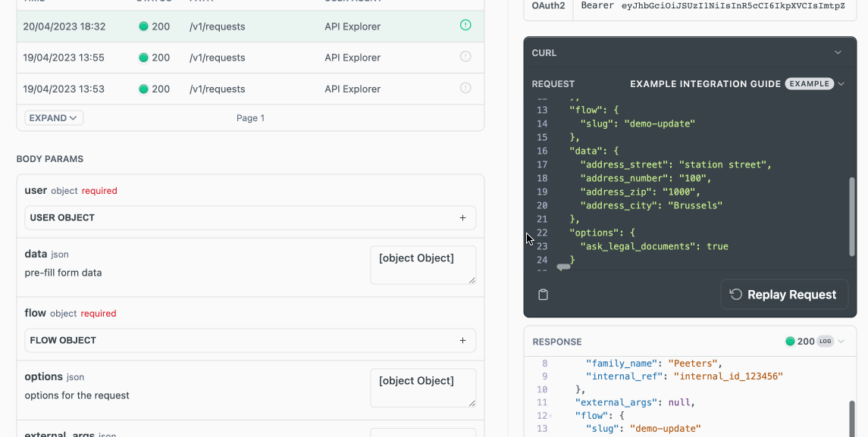Select the 20/04/2023 18:32 log row
868x437 pixels.
(250, 26)
